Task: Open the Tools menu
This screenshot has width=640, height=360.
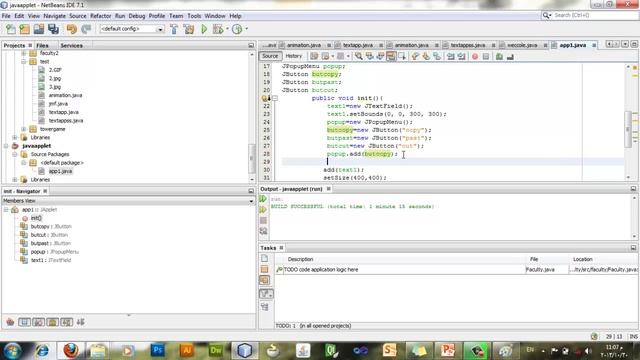Action: (x=194, y=16)
